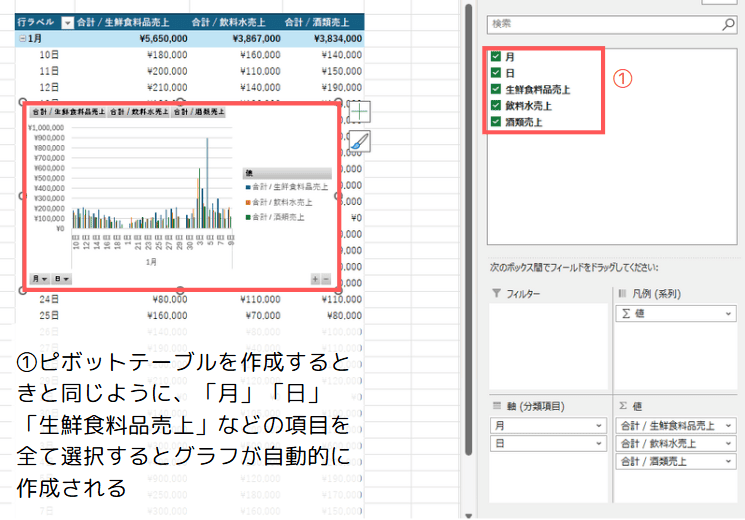Click cell ¥3,834,000 in 1月 row
Viewport: 745px width, 520px height.
pos(338,39)
